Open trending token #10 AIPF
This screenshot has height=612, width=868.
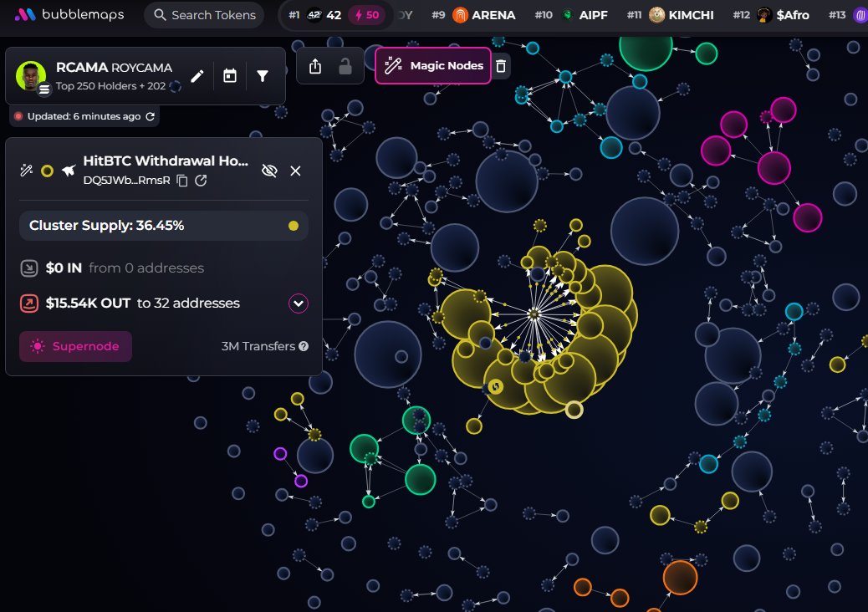click(572, 15)
